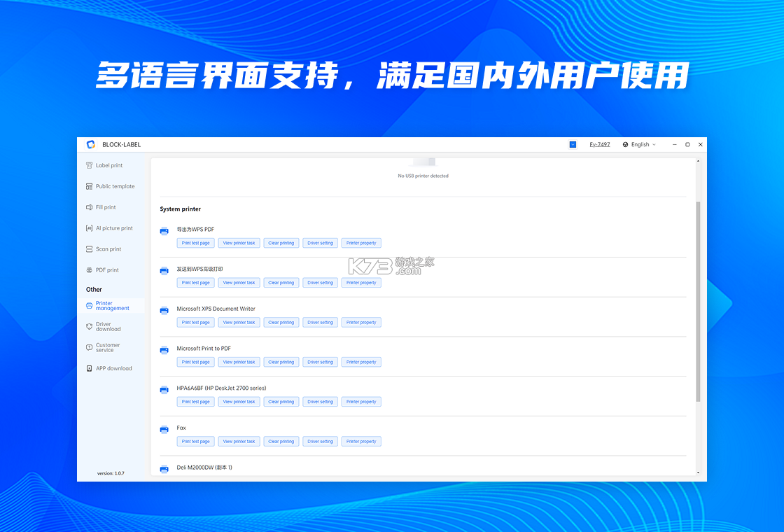Click printer icon for HPA6A6BF HP DeskJet

coord(164,389)
